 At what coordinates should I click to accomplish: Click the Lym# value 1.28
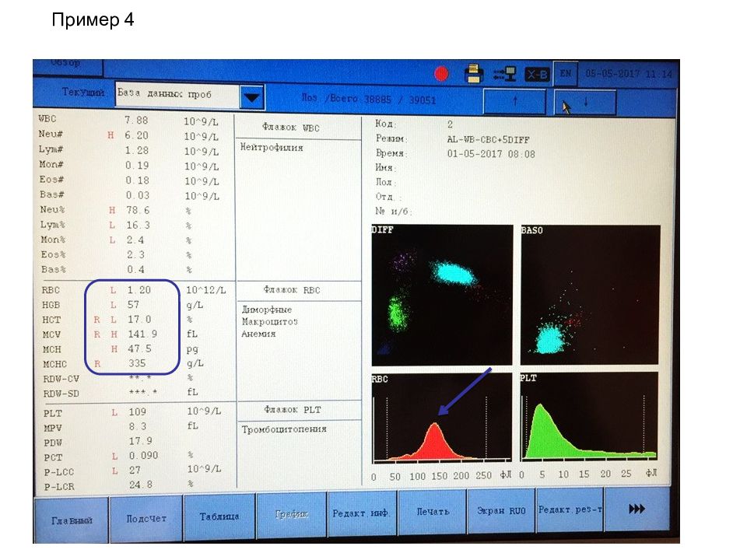tap(137, 150)
